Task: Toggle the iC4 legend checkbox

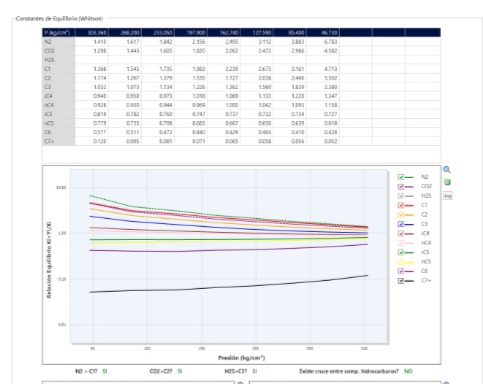Action: [401, 234]
